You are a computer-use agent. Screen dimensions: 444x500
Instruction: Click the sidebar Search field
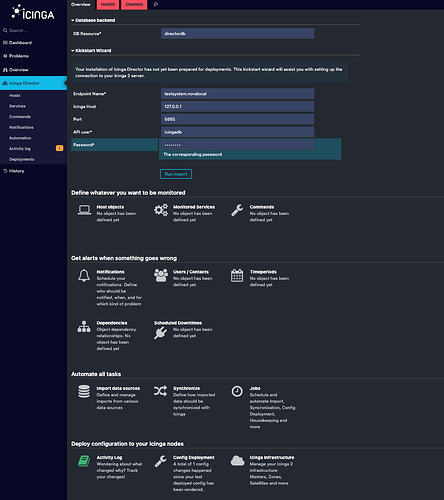[x=33, y=30]
